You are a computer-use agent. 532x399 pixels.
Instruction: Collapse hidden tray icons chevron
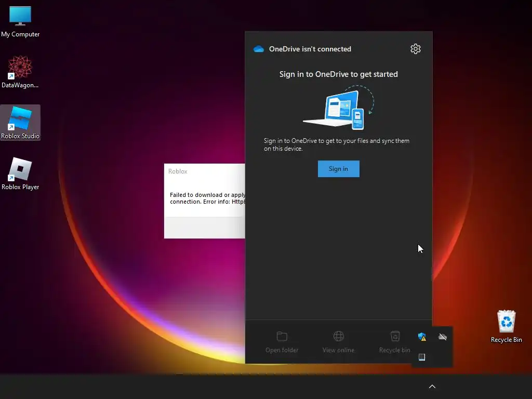click(x=432, y=387)
